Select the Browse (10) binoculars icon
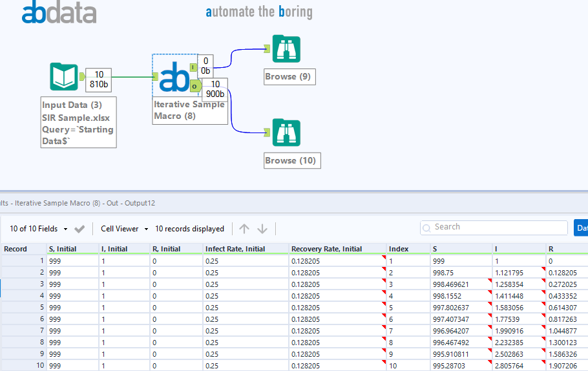This screenshot has height=371, width=588. pos(286,132)
